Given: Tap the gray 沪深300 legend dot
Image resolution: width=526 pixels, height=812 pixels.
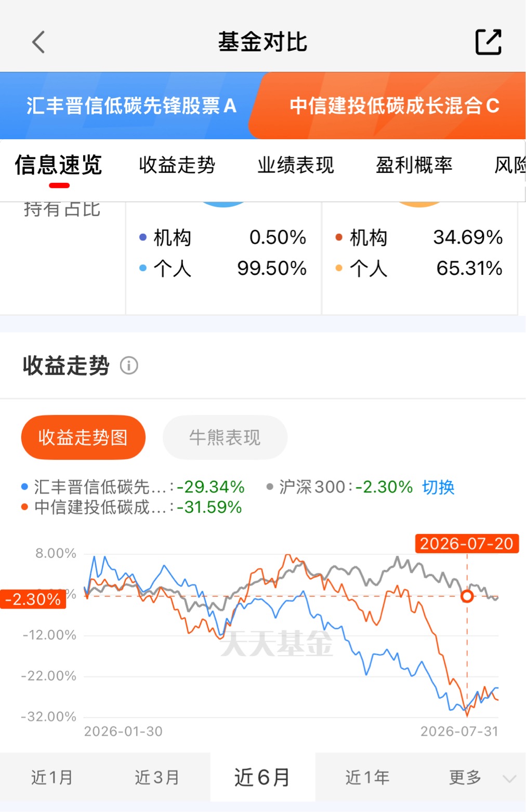Looking at the screenshot, I should 270,487.
